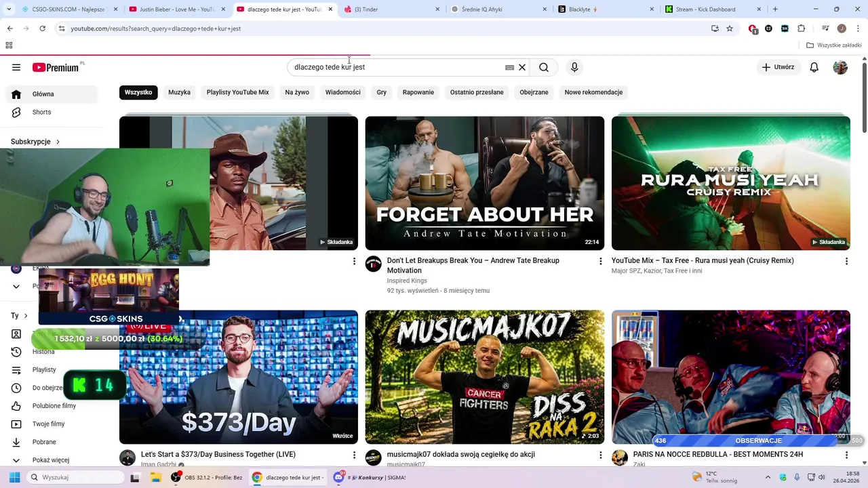Open Wszystkie zakładki bookmarks folder
Image resolution: width=868 pixels, height=488 pixels.
[834, 45]
